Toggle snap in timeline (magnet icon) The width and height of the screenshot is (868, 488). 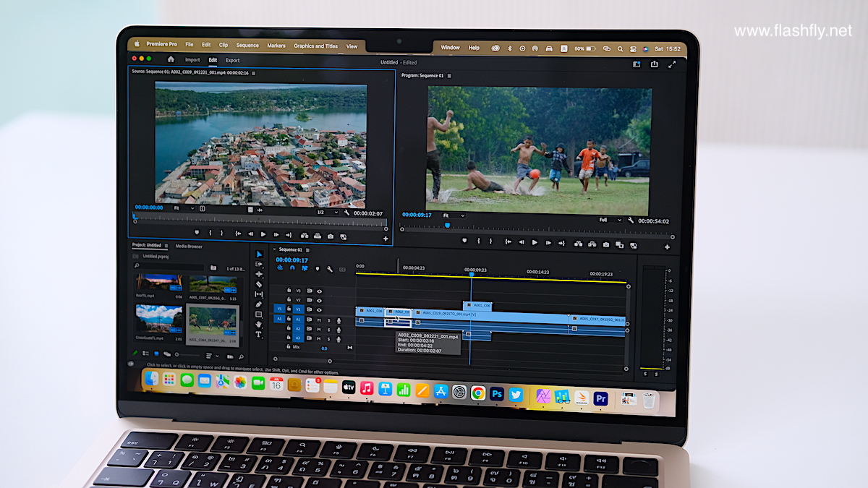tap(292, 269)
